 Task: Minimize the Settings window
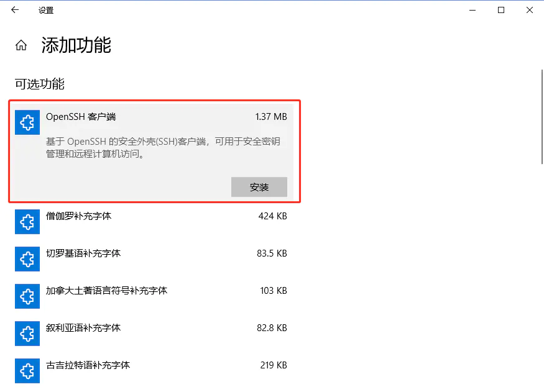472,10
